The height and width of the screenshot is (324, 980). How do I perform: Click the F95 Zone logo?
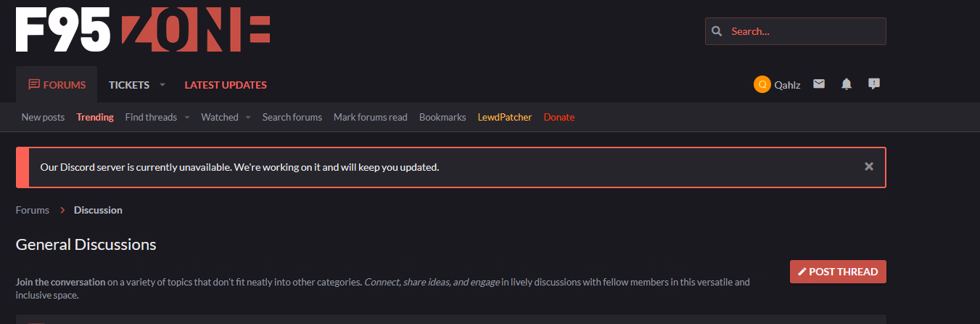143,30
